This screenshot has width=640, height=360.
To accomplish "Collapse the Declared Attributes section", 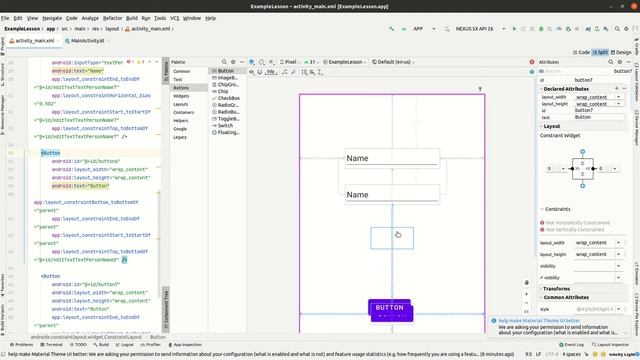I will click(x=542, y=89).
